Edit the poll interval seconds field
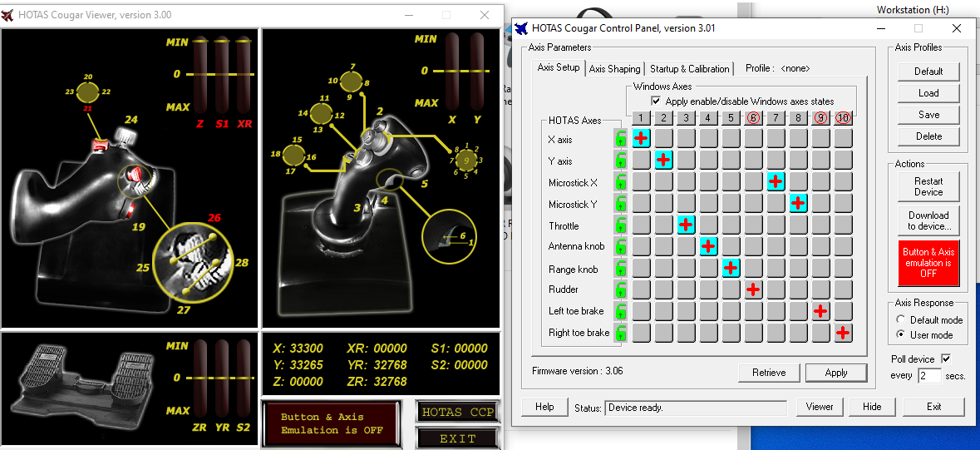The width and height of the screenshot is (980, 450). coord(930,376)
